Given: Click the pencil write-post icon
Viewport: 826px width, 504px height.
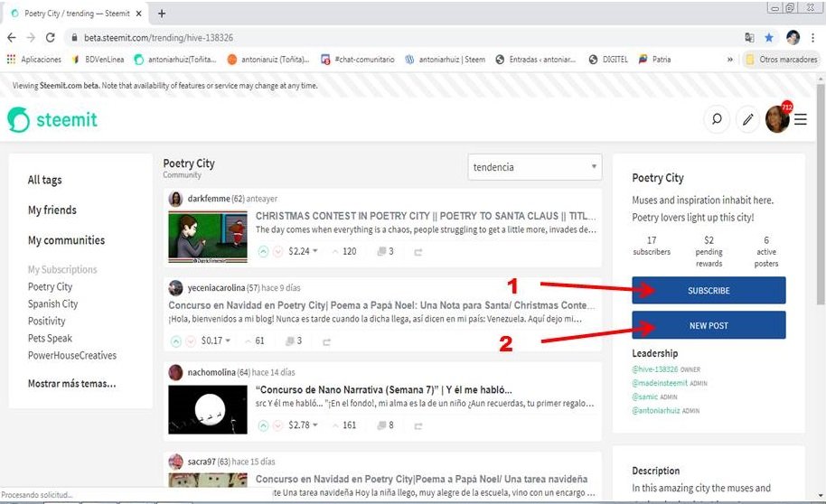Looking at the screenshot, I should pyautogui.click(x=747, y=119).
